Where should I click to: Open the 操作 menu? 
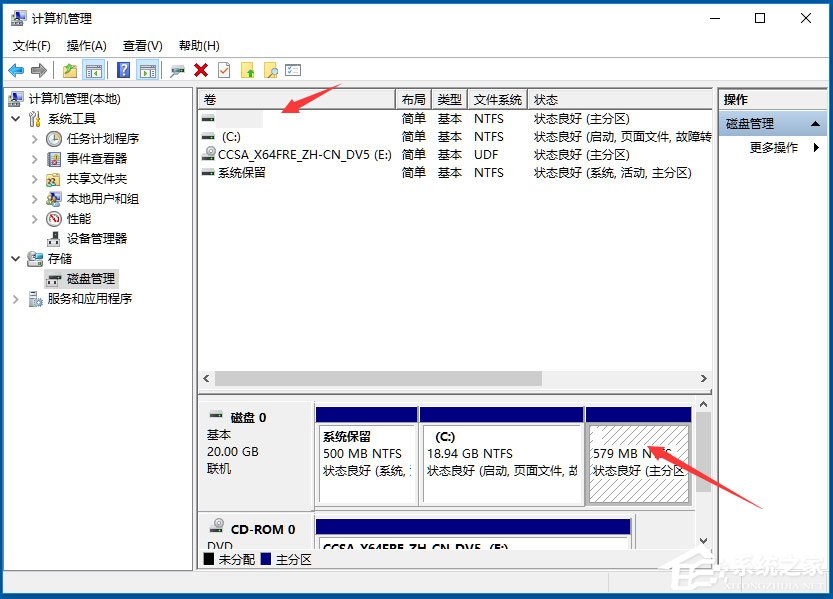pyautogui.click(x=86, y=45)
